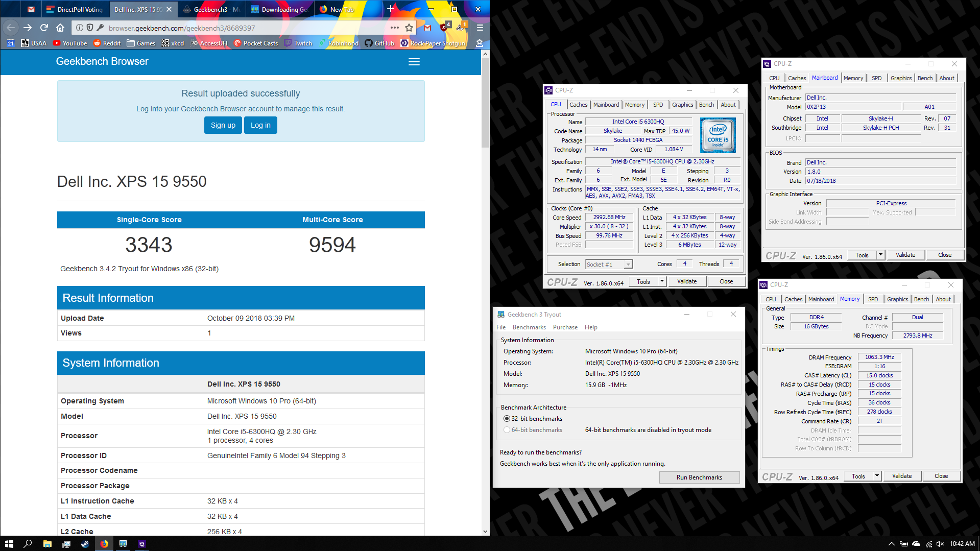Open File Explorer from the taskbar
This screenshot has width=980, height=551.
47,544
